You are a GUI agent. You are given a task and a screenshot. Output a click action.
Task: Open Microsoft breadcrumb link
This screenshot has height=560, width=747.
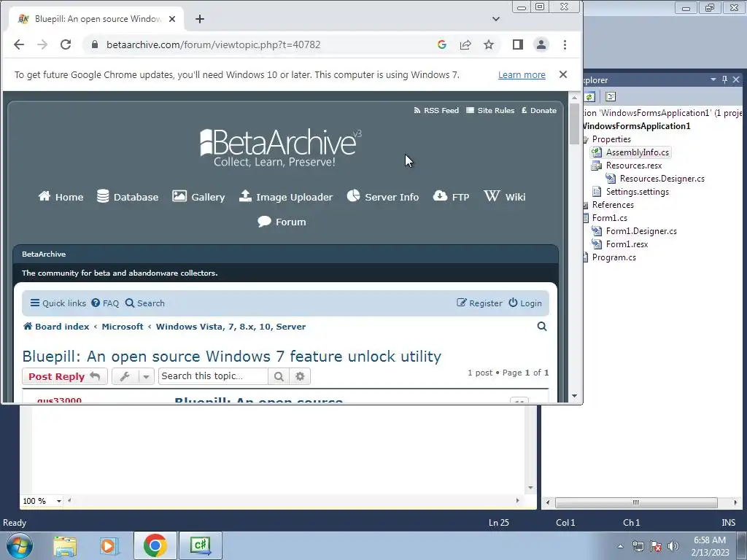coord(123,327)
